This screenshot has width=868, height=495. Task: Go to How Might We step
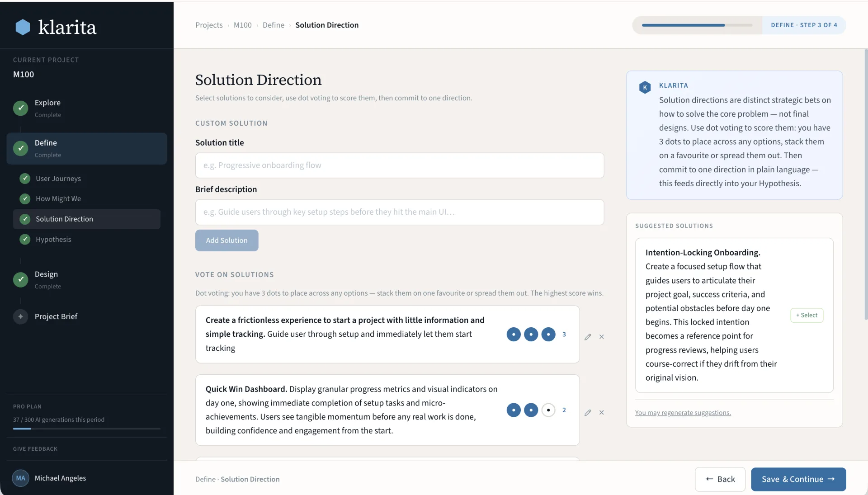point(87,199)
